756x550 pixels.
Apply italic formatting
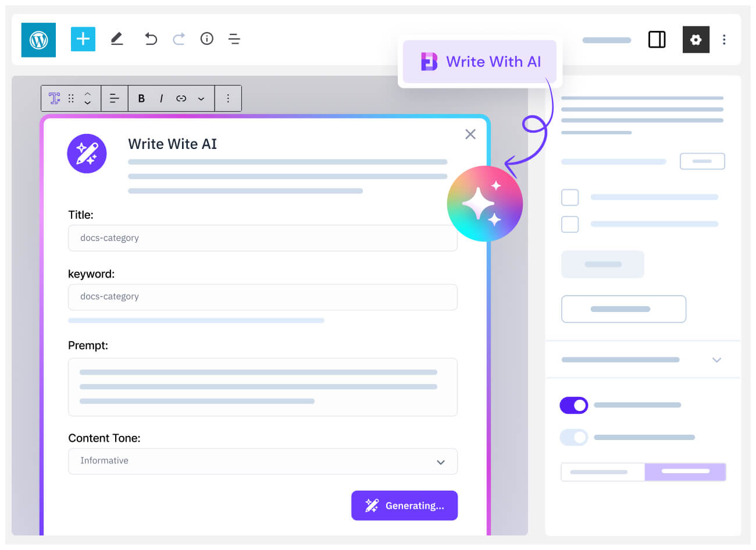point(161,98)
